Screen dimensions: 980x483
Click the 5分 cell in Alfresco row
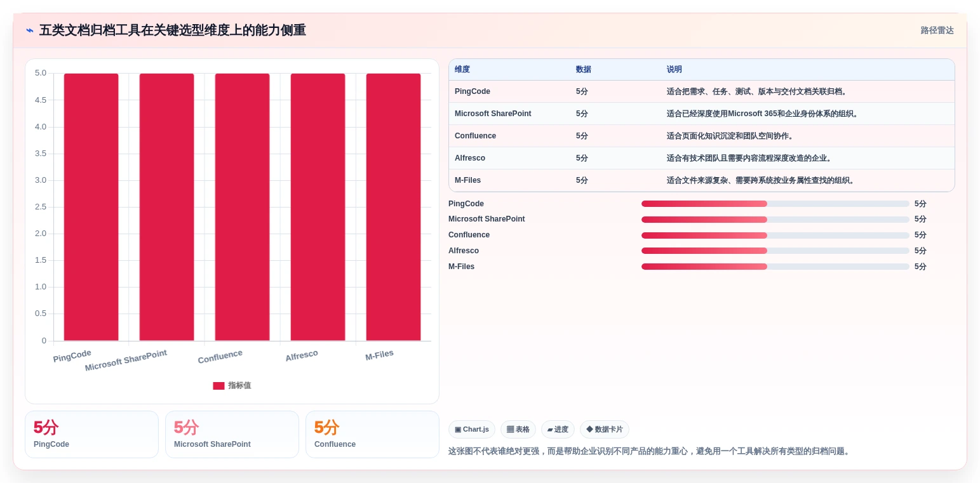[x=582, y=158]
